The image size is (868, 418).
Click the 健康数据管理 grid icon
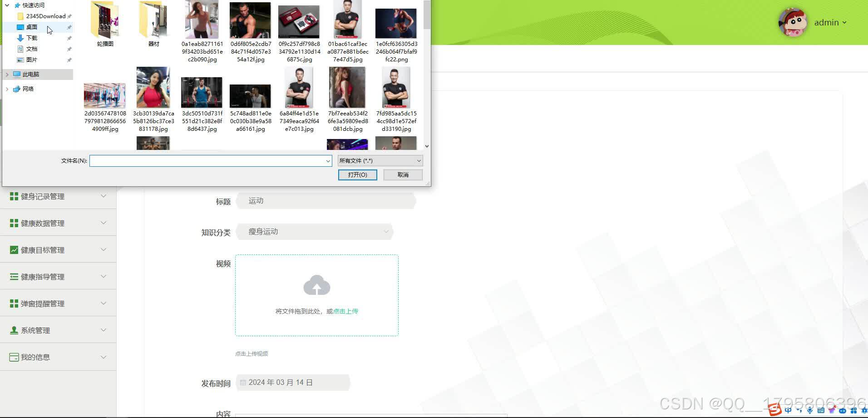coord(14,223)
